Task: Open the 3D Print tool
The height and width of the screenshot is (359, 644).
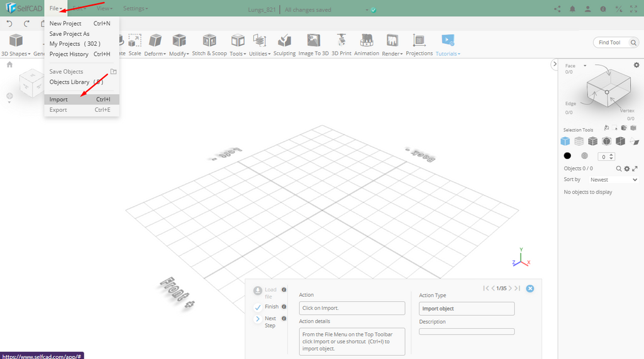Action: pos(341,45)
